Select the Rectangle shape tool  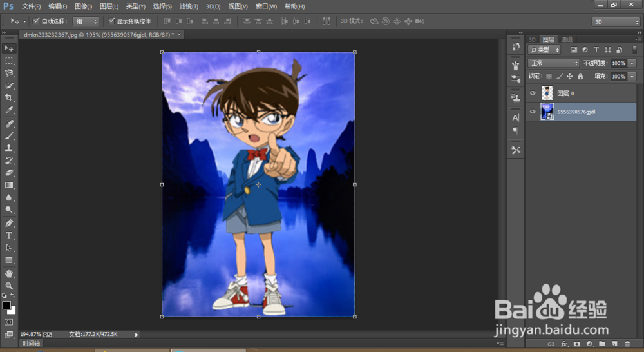point(8,260)
